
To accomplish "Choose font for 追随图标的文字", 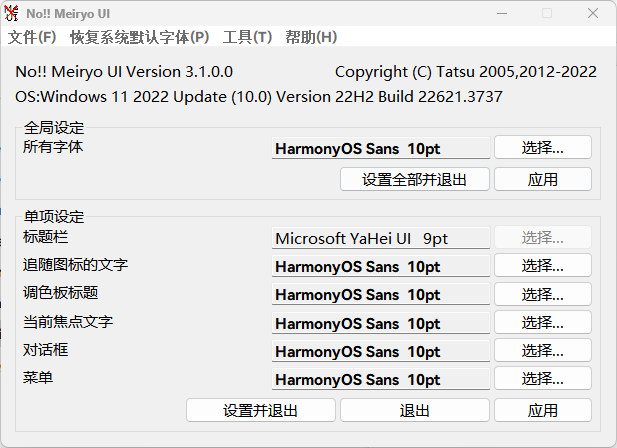I will [x=542, y=266].
